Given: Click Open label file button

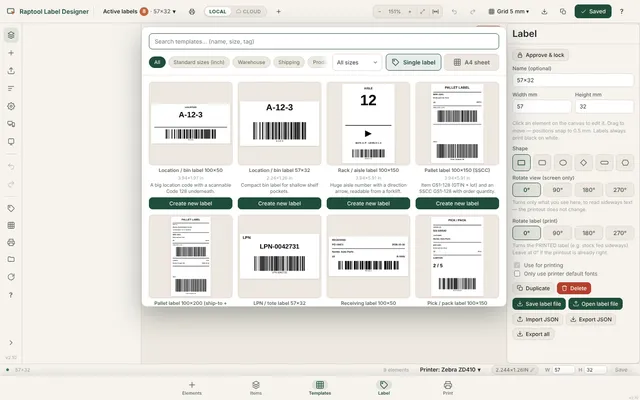Looking at the screenshot, I should click(x=595, y=304).
